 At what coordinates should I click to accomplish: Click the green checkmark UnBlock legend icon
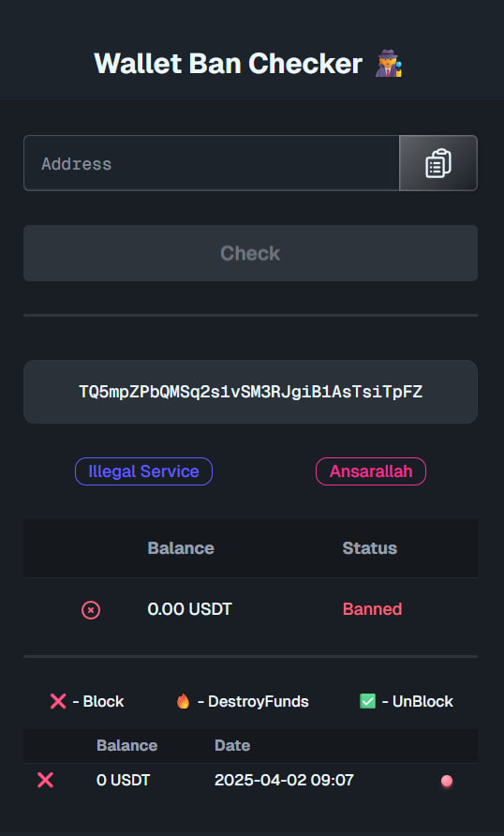point(367,701)
